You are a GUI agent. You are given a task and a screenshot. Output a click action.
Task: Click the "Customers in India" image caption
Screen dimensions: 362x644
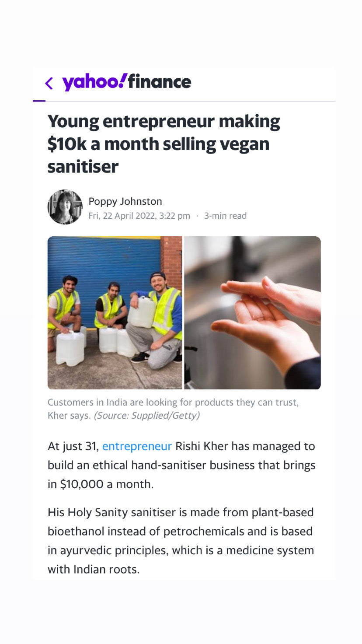pyautogui.click(x=173, y=402)
